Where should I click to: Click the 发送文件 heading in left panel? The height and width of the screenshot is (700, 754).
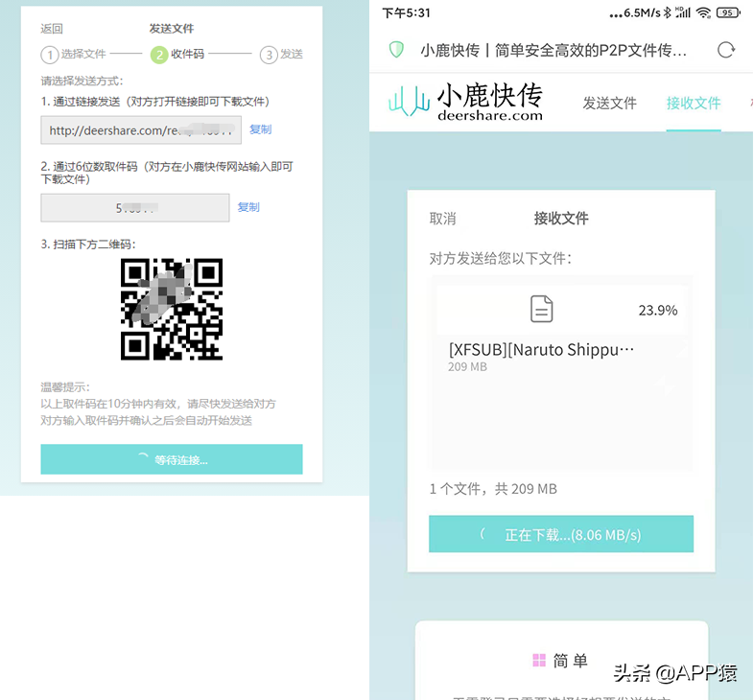171,29
